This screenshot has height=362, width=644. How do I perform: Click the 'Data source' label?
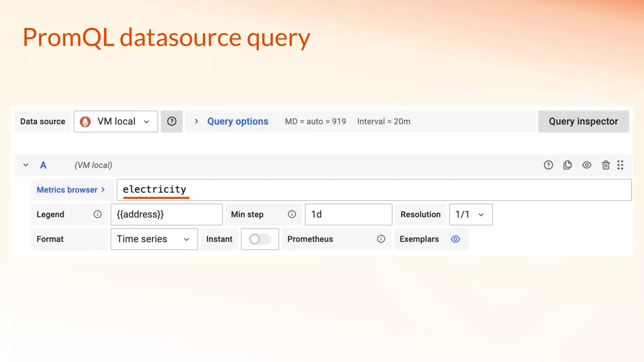43,122
